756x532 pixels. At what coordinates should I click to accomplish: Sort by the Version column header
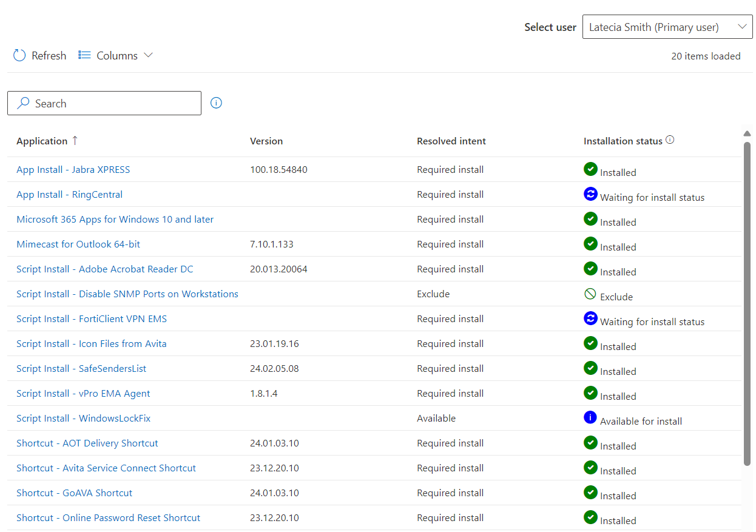pyautogui.click(x=266, y=141)
